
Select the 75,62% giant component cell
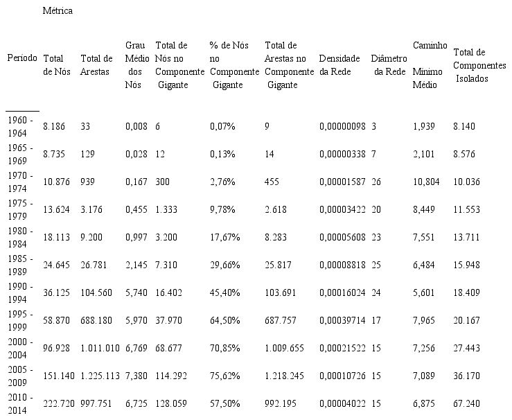tap(225, 376)
